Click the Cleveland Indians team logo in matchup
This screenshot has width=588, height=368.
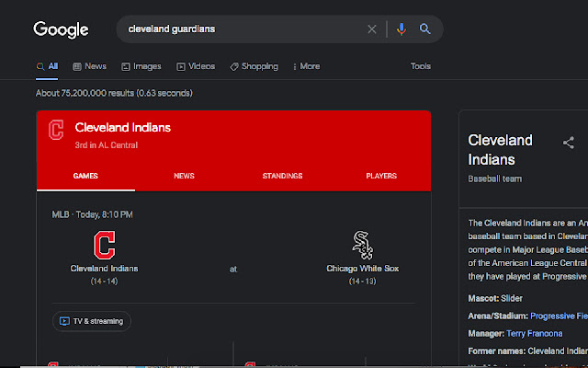pyautogui.click(x=104, y=246)
